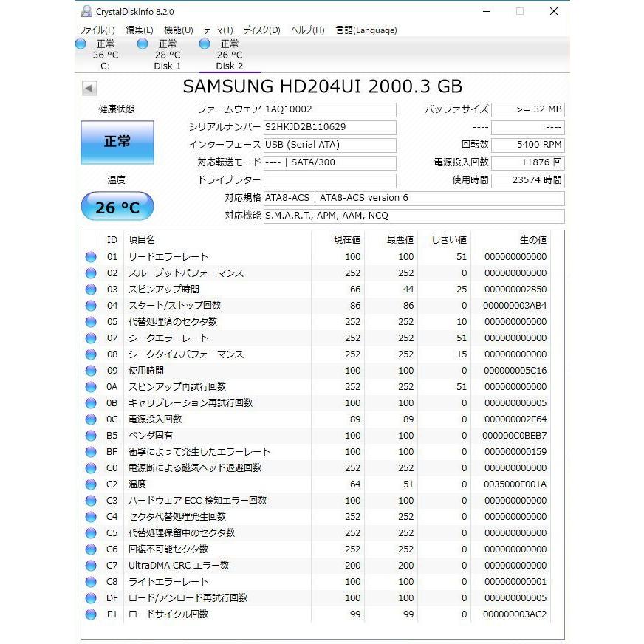Click the blue status icon for 温度 attribute

91,484
